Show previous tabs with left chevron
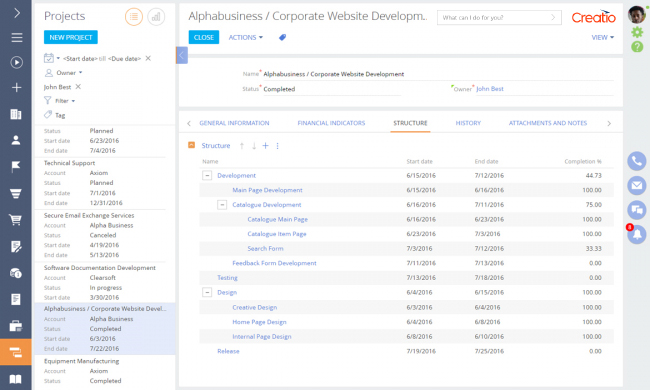 coord(189,124)
